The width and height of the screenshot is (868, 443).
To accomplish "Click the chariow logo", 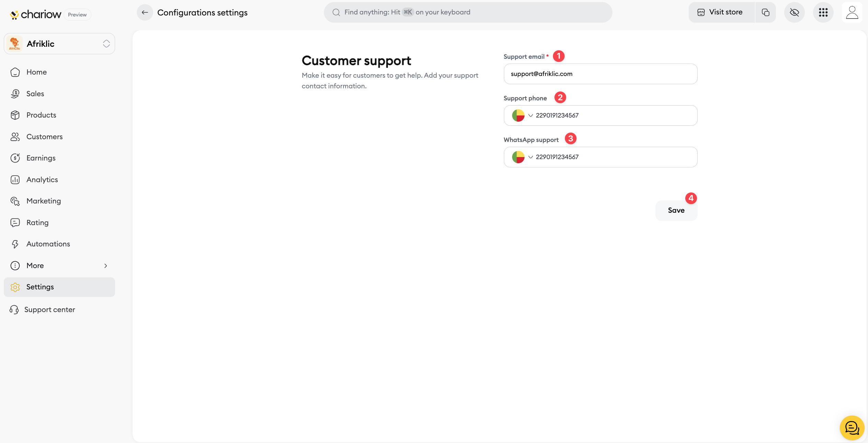I will pyautogui.click(x=36, y=14).
